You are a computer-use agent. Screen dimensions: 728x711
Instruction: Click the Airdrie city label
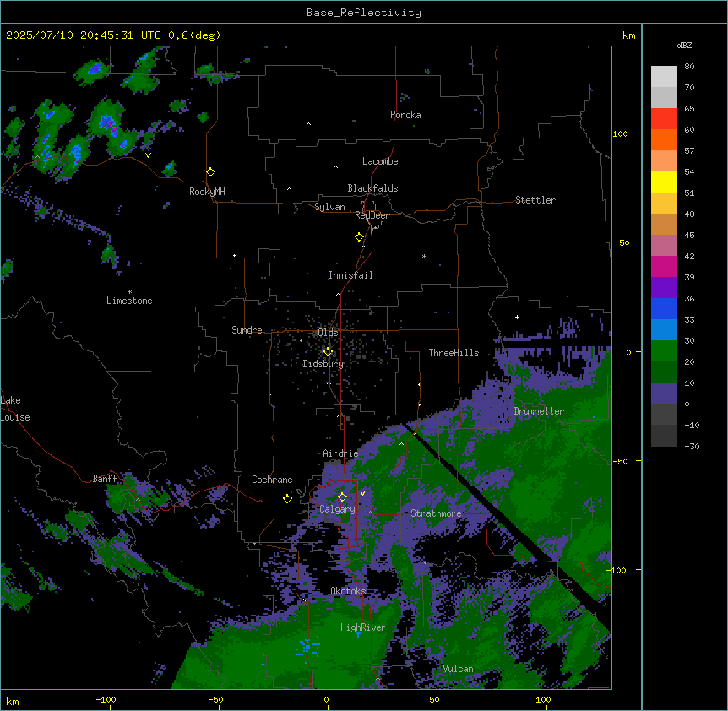coord(341,453)
